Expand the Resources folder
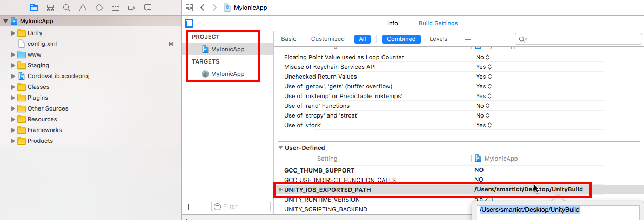This screenshot has width=644, height=220. click(13, 119)
